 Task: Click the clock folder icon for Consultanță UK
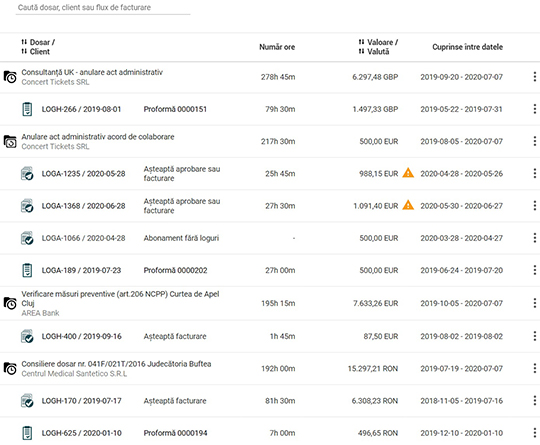tap(10, 77)
